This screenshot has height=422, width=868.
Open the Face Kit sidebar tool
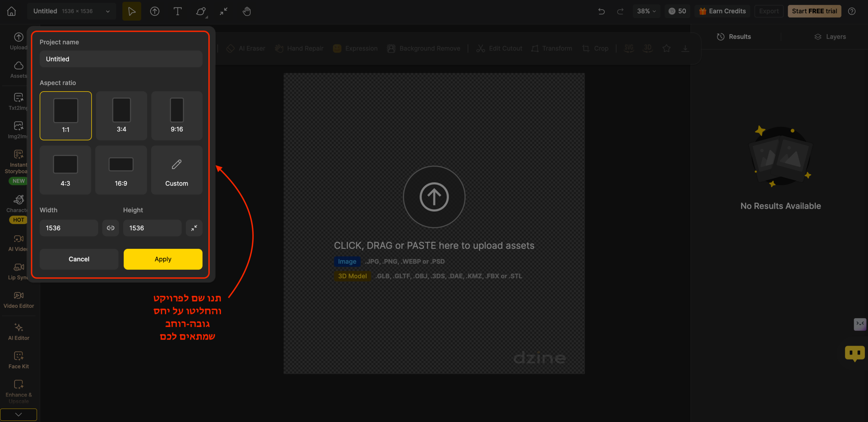pyautogui.click(x=19, y=360)
